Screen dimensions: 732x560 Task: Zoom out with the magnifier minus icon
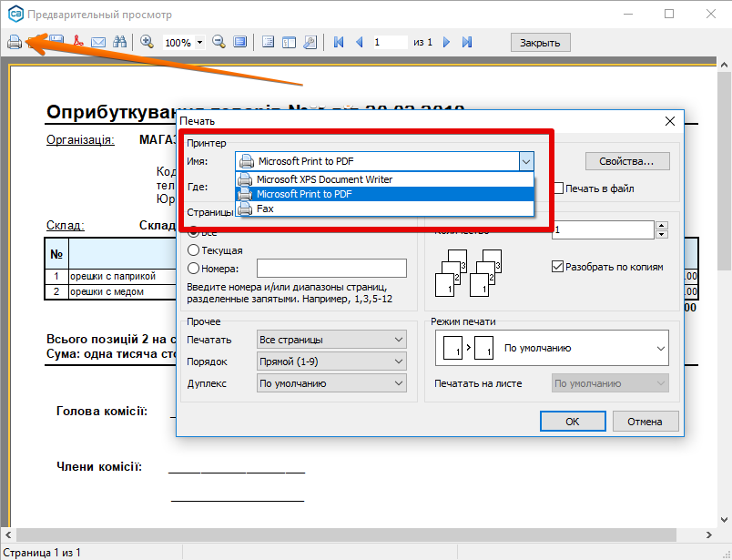click(219, 42)
